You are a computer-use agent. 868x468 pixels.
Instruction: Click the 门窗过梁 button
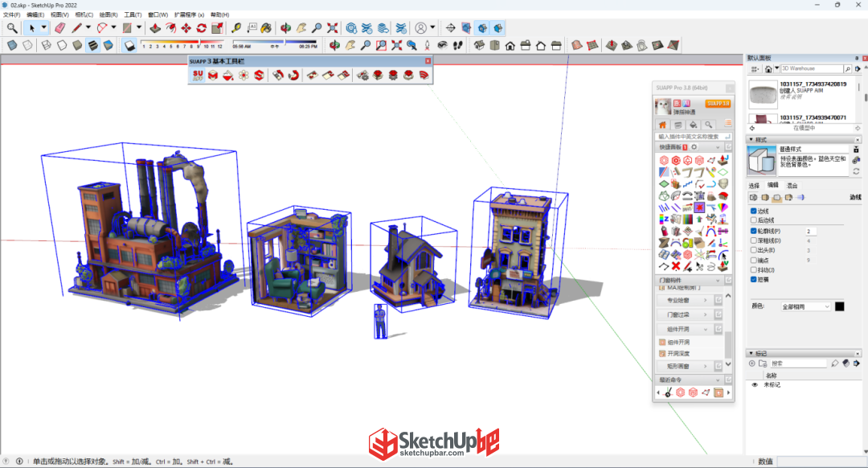(x=684, y=314)
